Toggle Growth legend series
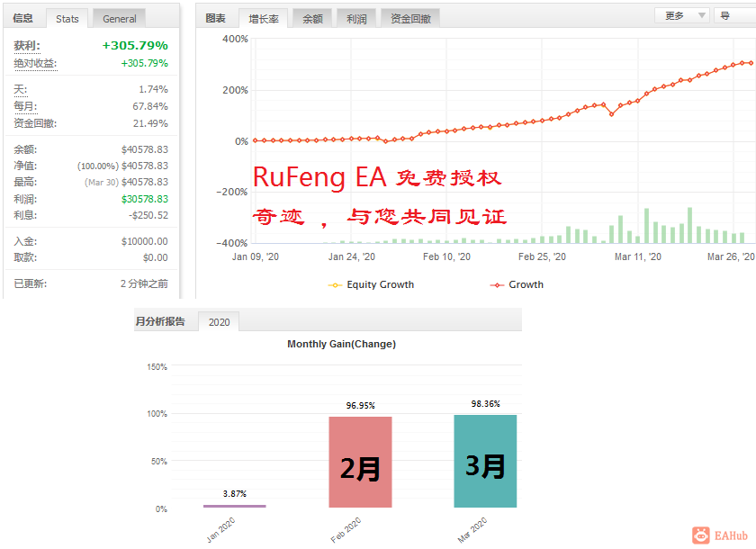 (x=517, y=285)
